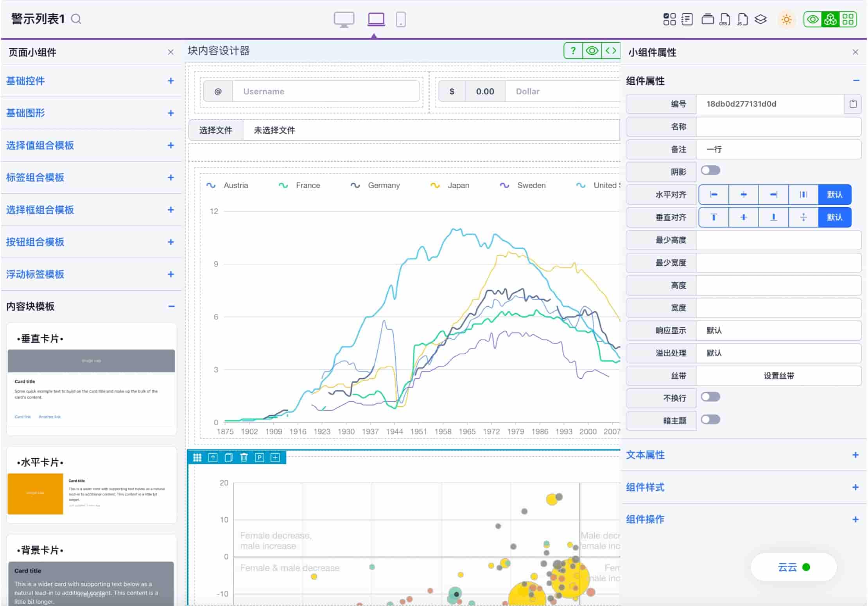Viewport: 868px width, 606px height.
Task: Expand 选择值组合模板 section
Action: (91, 145)
